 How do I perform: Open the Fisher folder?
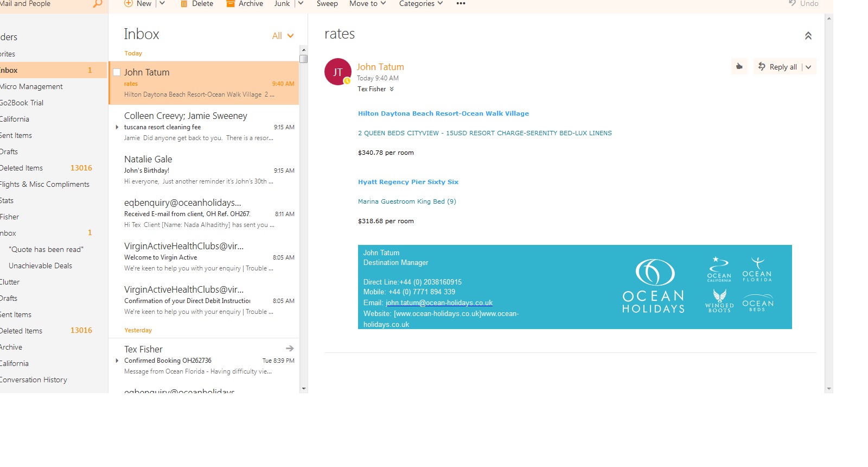(x=9, y=217)
